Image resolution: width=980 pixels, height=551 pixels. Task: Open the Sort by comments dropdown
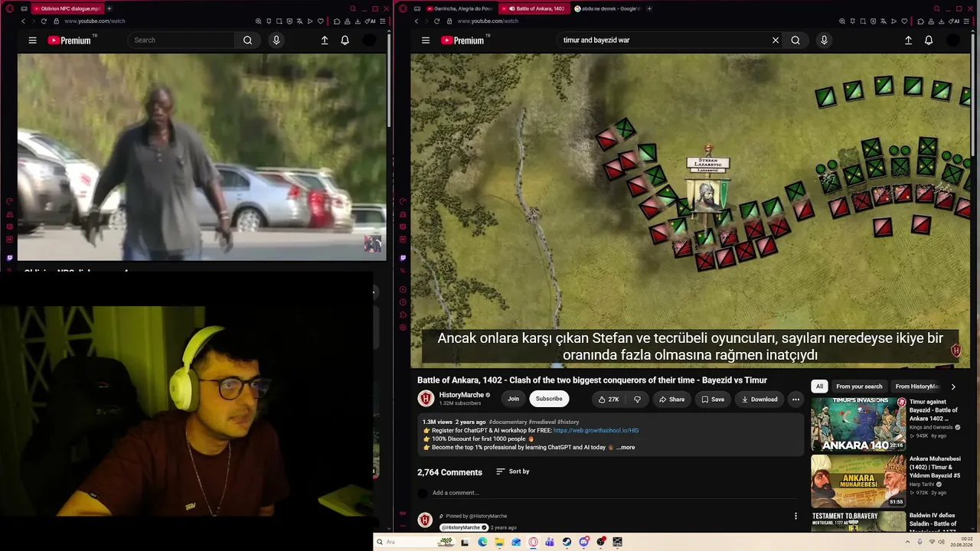pos(512,471)
